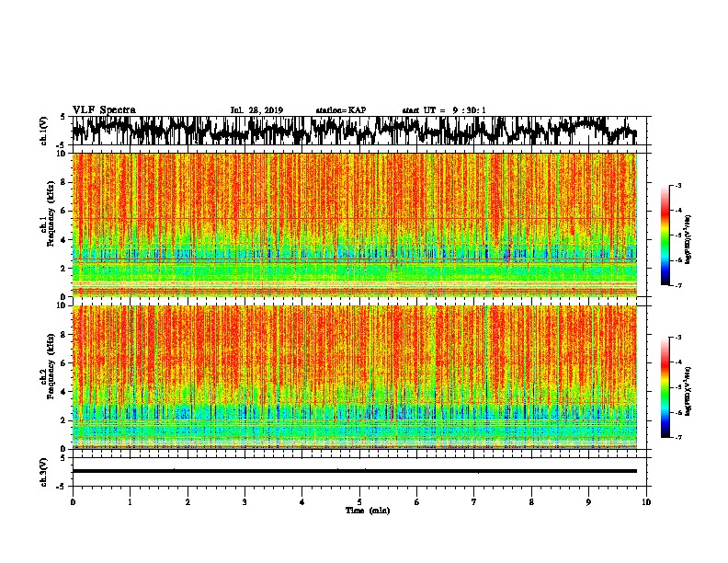Click time axis tick label "1"
This screenshot has height=563, width=728.
click(x=130, y=502)
